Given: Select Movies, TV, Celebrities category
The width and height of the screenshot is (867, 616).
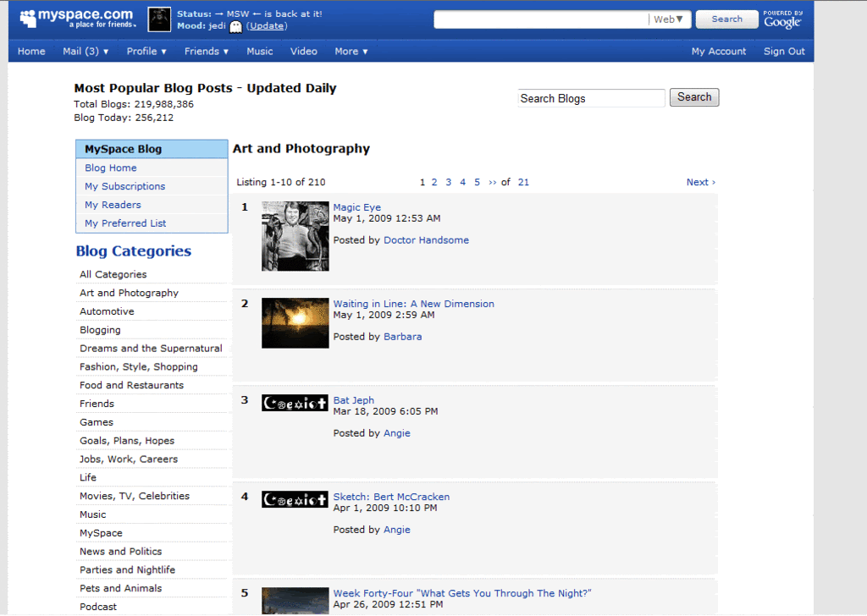Looking at the screenshot, I should point(135,496).
